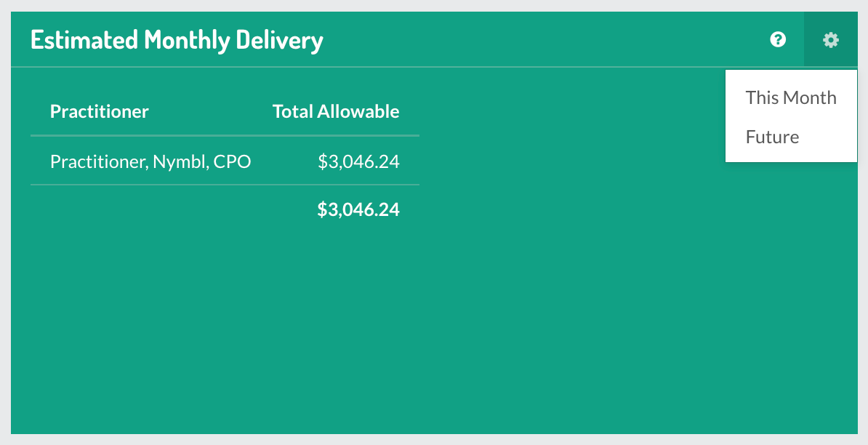Sort by the Practitioner column header
Viewport: 868px width, 445px height.
[x=99, y=111]
